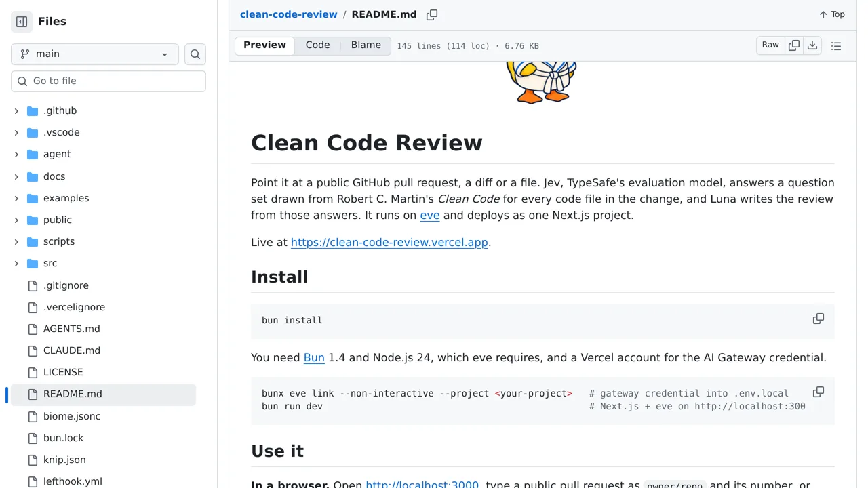
Task: Select the agent folder icon
Action: (33, 154)
